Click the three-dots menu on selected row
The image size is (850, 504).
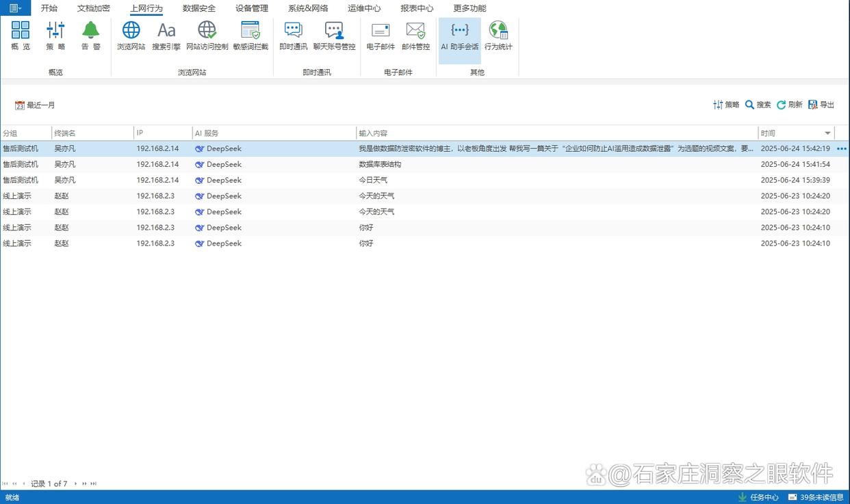[x=842, y=148]
